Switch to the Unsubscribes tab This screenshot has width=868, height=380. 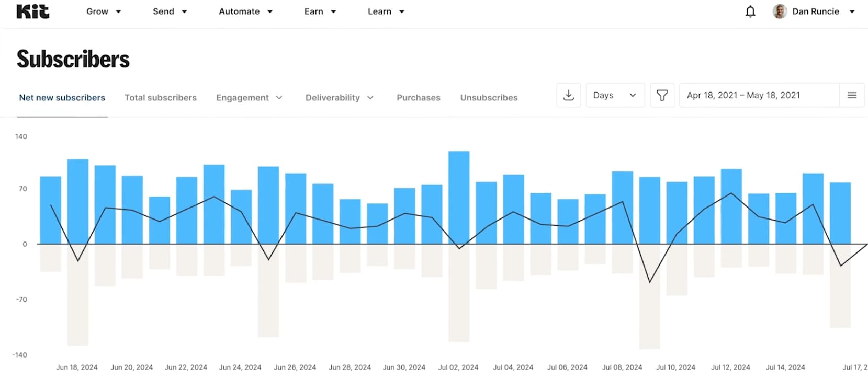[489, 98]
